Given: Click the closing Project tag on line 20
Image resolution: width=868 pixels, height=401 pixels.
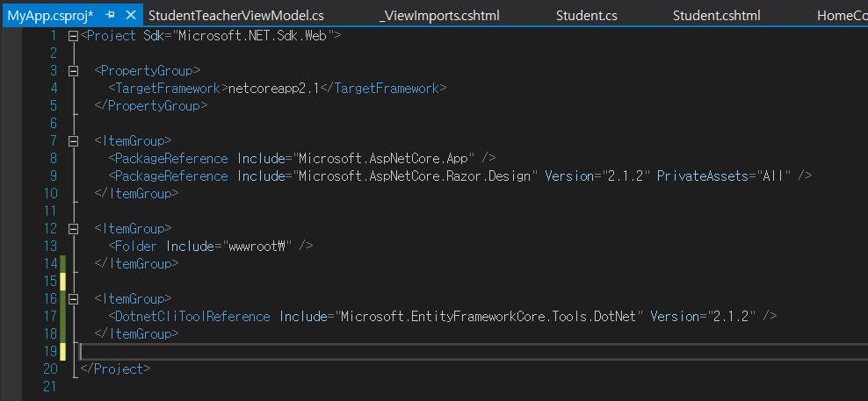Looking at the screenshot, I should point(115,369).
